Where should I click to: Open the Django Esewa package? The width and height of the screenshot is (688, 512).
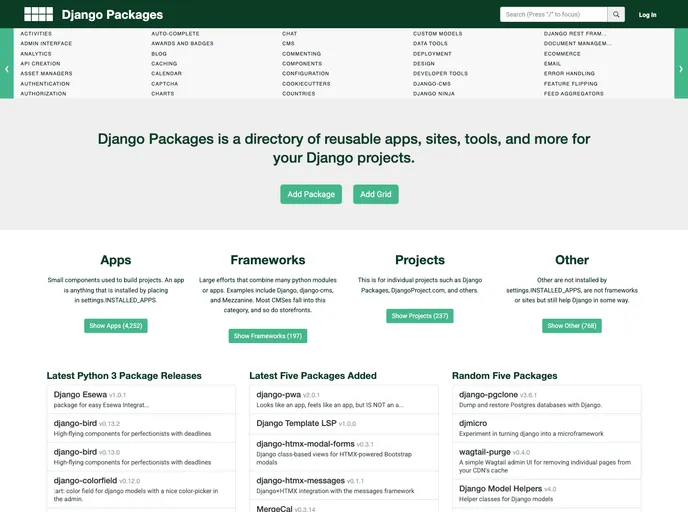pyautogui.click(x=80, y=394)
